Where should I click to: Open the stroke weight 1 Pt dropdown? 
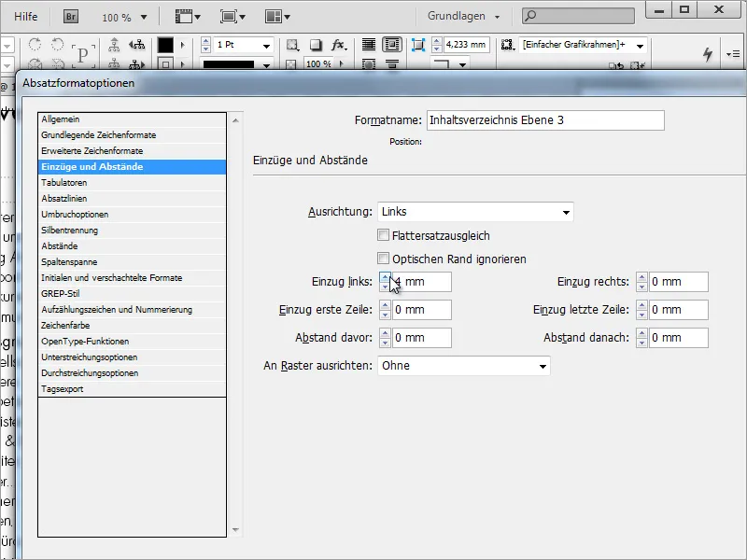pyautogui.click(x=266, y=46)
